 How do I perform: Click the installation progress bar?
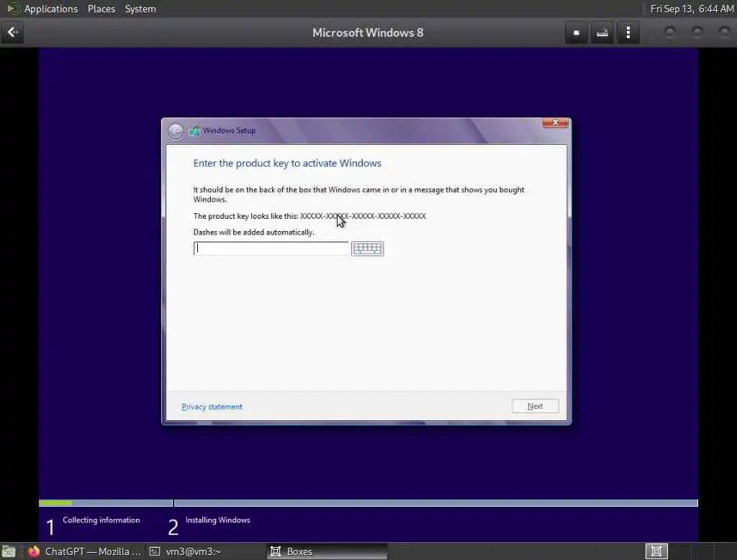tap(368, 503)
